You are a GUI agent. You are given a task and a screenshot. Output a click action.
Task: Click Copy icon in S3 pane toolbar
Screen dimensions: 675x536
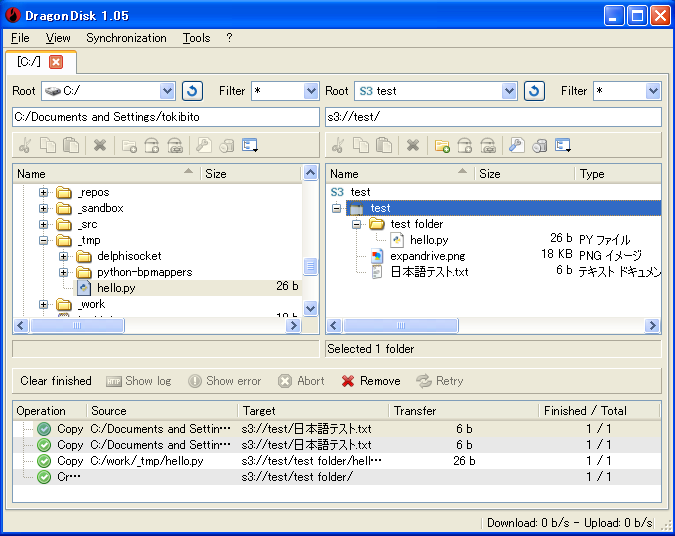[361, 146]
